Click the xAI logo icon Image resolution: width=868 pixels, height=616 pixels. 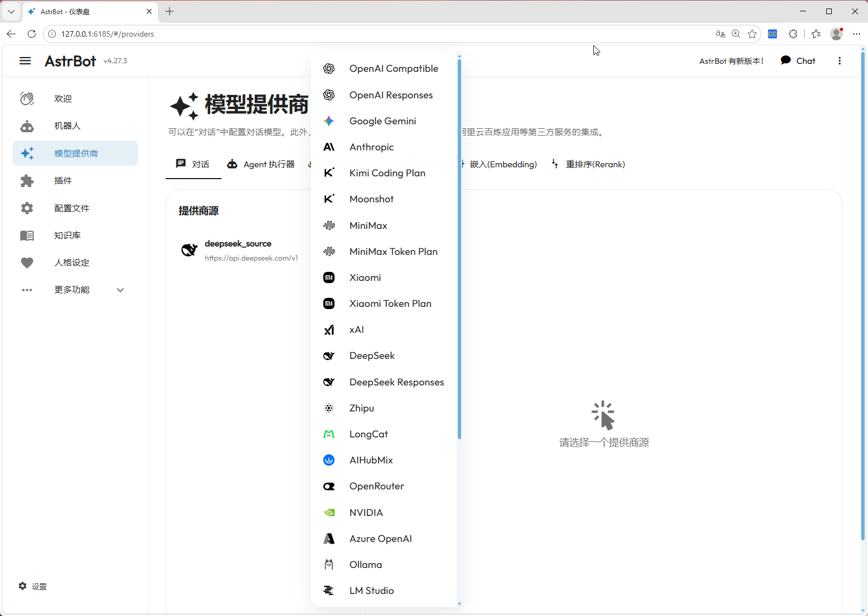(329, 329)
